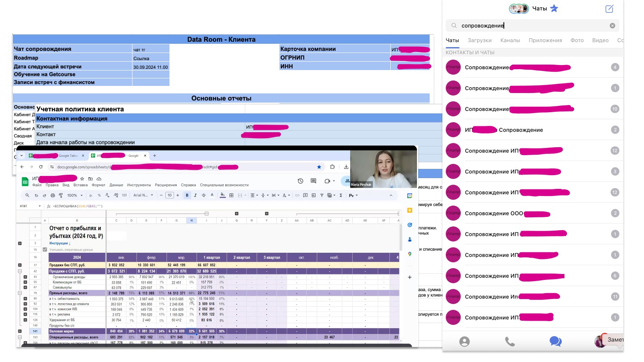Image resolution: width=644 pixels, height=362 pixels.
Task: Activate the paint format tool
Action: pos(61,195)
